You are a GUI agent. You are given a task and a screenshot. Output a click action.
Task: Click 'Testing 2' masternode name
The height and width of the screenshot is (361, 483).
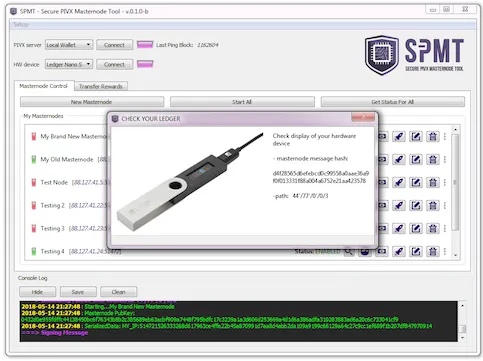[x=52, y=205]
